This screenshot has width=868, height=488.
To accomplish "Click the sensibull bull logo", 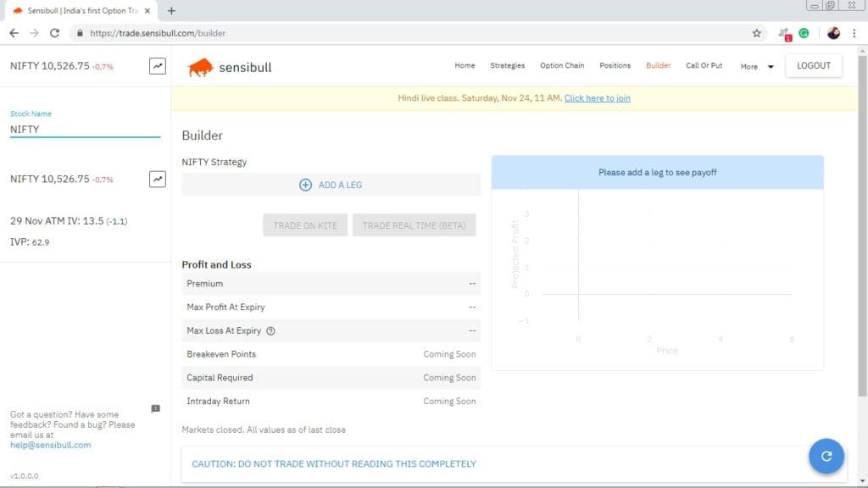I will point(200,67).
